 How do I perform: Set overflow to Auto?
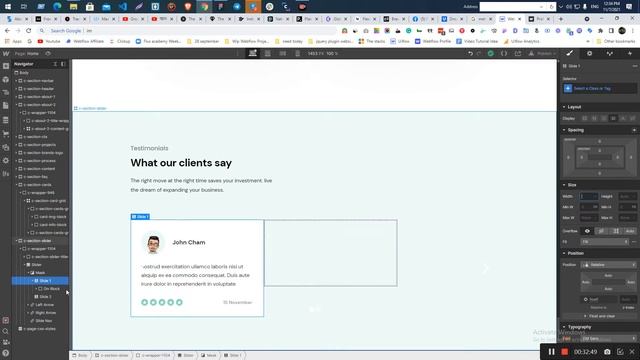point(630,231)
